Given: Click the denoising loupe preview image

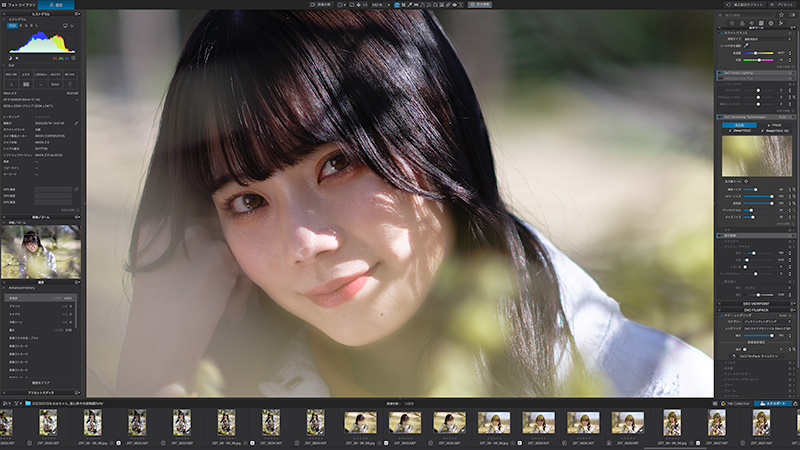Looking at the screenshot, I should (757, 156).
